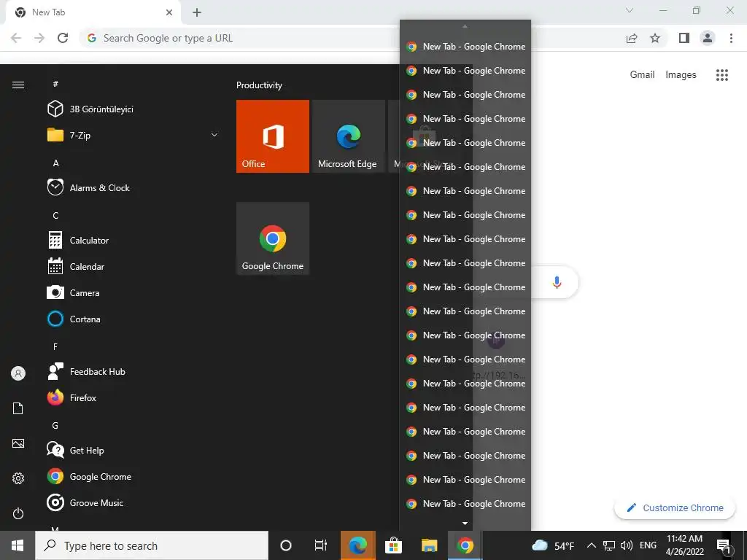The height and width of the screenshot is (560, 747).
Task: Open Pictures from the Start sidebar
Action: point(18,443)
